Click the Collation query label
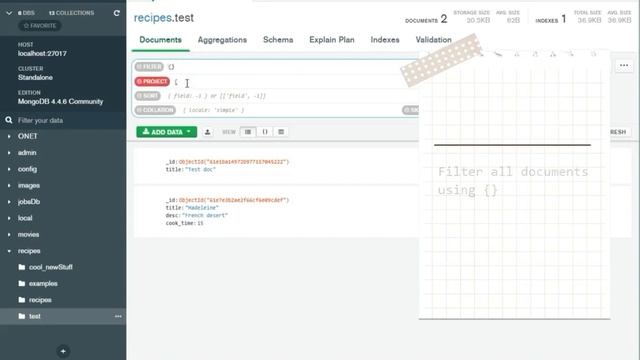Image resolution: width=640 pixels, height=360 pixels. (x=155, y=110)
